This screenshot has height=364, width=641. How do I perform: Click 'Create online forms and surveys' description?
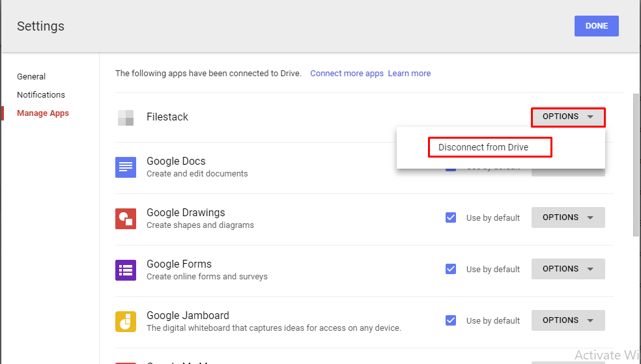(207, 277)
